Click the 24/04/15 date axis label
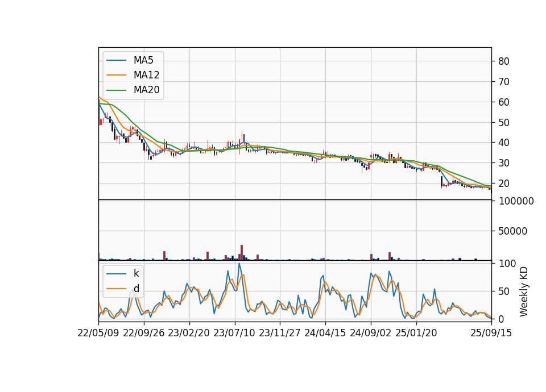This screenshot has width=546, height=392. [x=325, y=333]
